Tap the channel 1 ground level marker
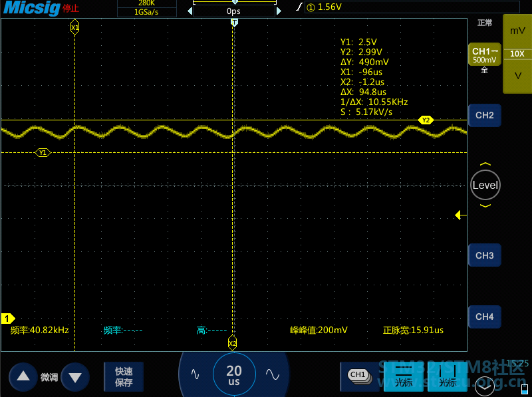Screen dimensions: 532x397 tap(8, 319)
